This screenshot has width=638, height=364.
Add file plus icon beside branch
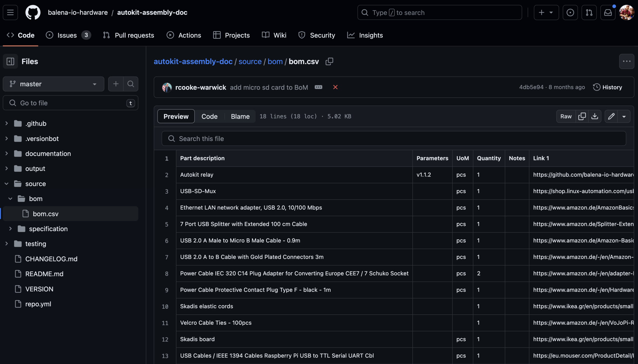click(x=116, y=84)
